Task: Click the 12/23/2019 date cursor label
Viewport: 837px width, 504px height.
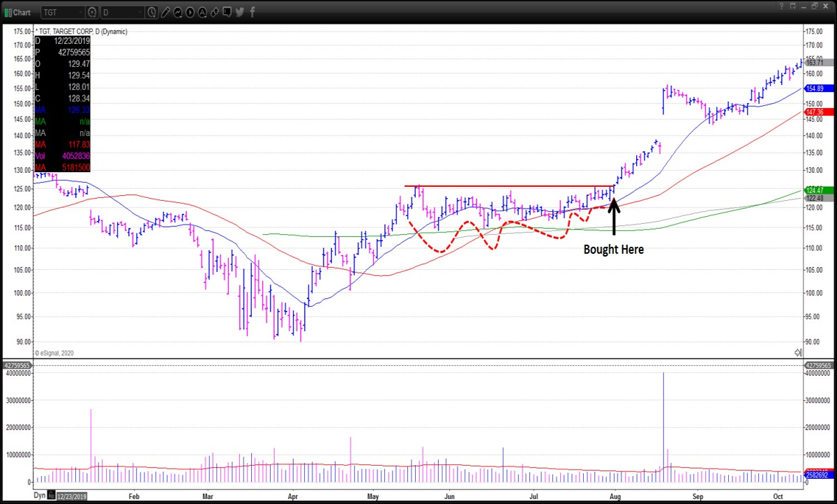Action: pos(71,496)
